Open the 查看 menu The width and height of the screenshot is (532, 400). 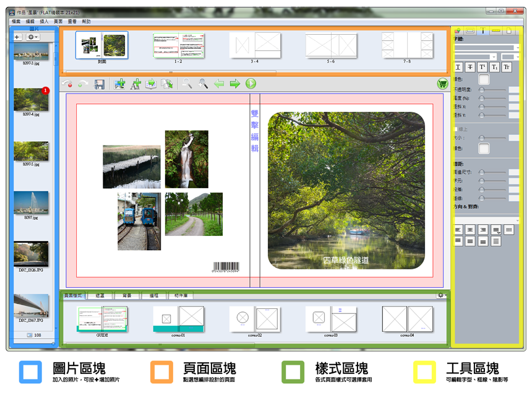[x=72, y=22]
